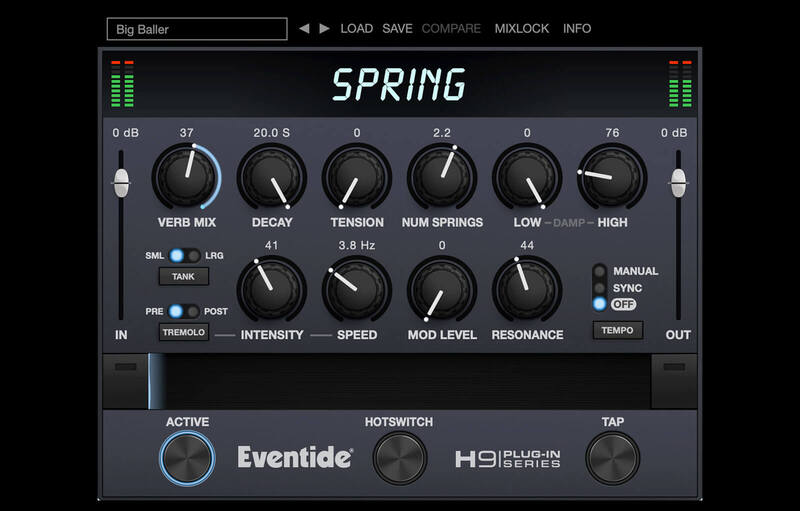The height and width of the screenshot is (511, 800).
Task: Click SAVE to store the preset
Action: [397, 29]
